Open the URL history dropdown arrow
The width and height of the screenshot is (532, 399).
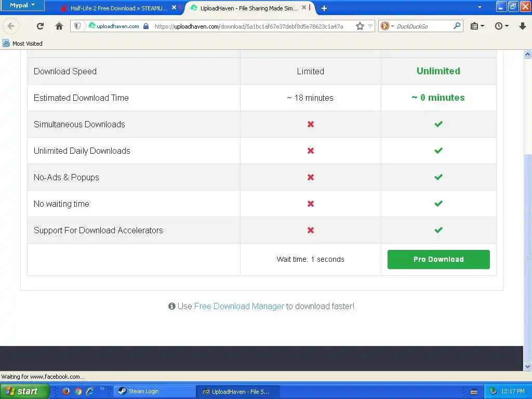coord(370,26)
